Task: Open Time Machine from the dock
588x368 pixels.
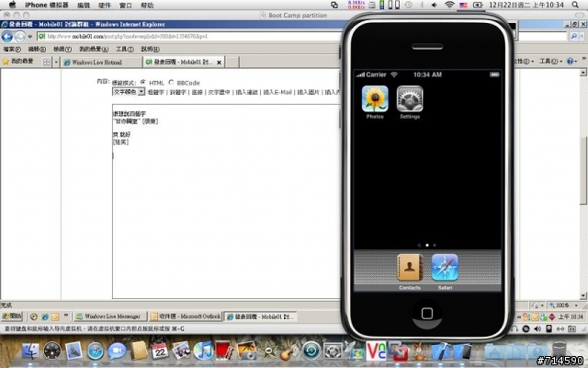Action: coord(311,351)
